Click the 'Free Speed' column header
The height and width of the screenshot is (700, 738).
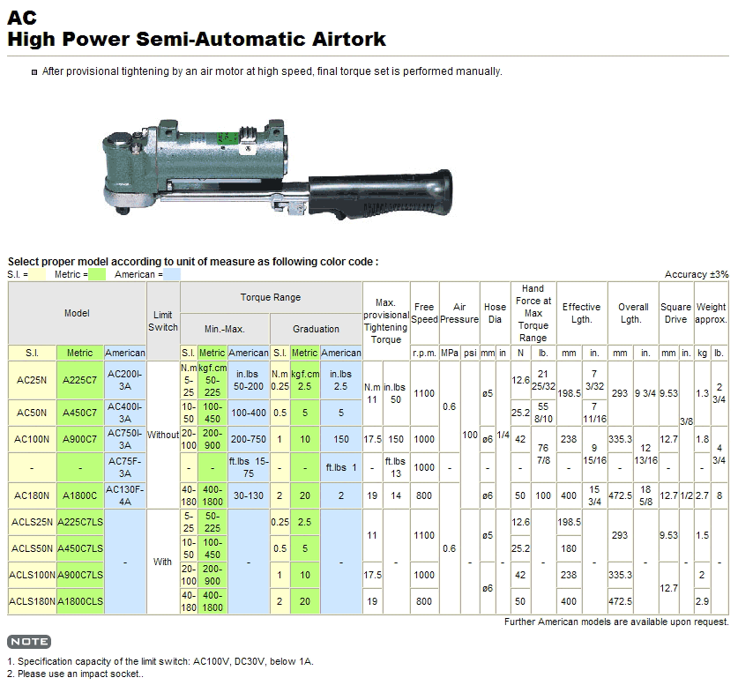[424, 313]
